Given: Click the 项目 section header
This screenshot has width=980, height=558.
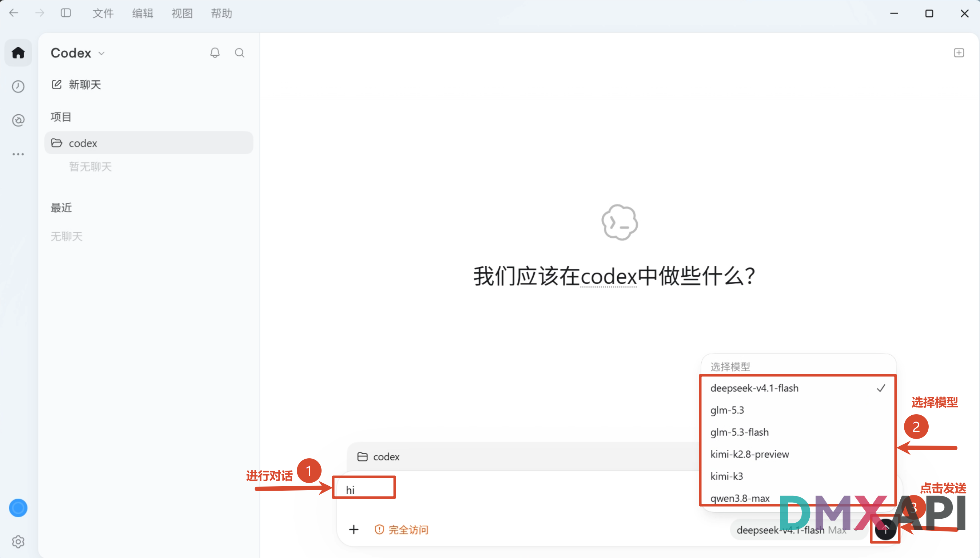Looking at the screenshot, I should [x=61, y=117].
